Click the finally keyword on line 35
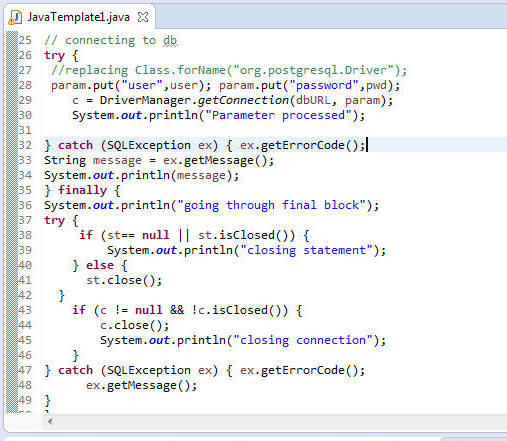 [82, 190]
